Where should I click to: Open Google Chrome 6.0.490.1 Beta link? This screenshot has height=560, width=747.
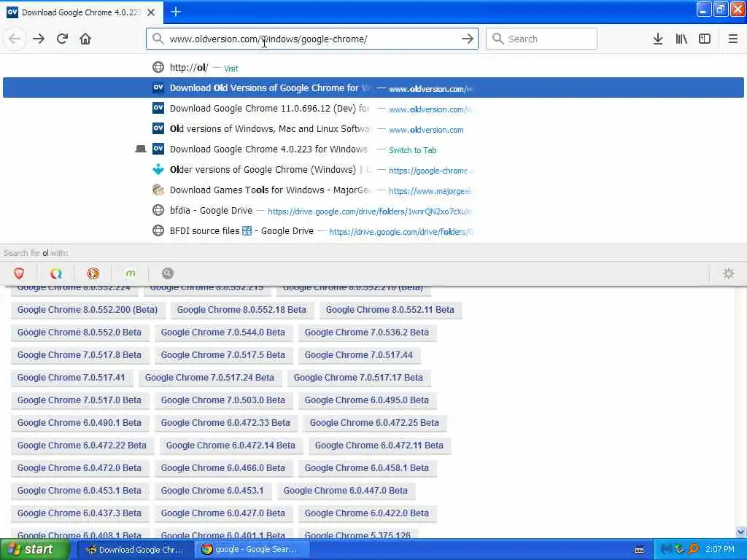[80, 423]
